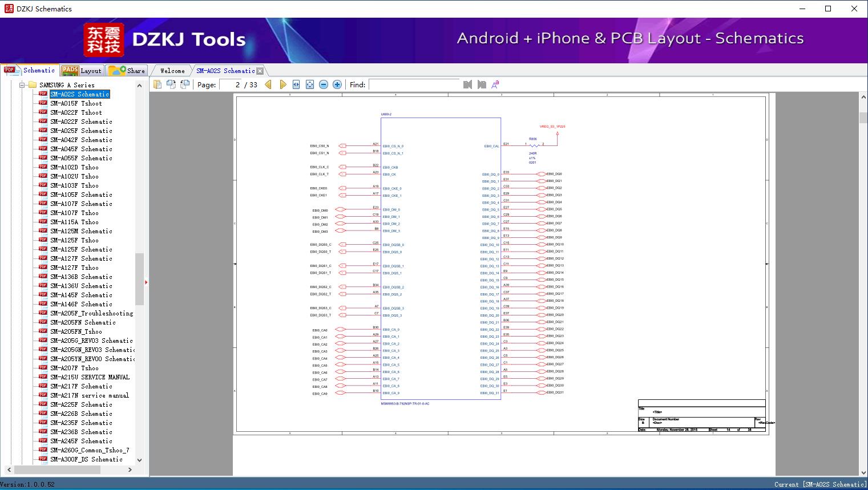Click PDF icon beside SM-A107F Schematic
868x490 pixels.
pyautogui.click(x=43, y=203)
